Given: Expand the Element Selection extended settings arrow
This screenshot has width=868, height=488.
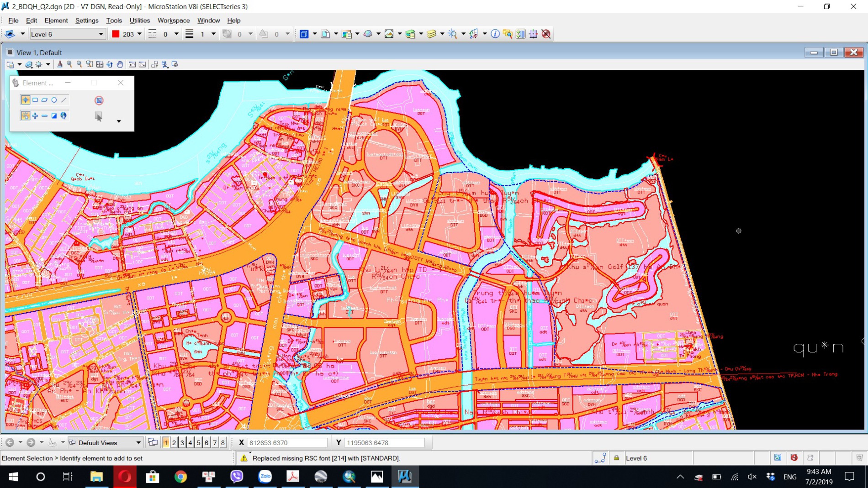Looking at the screenshot, I should click(119, 121).
